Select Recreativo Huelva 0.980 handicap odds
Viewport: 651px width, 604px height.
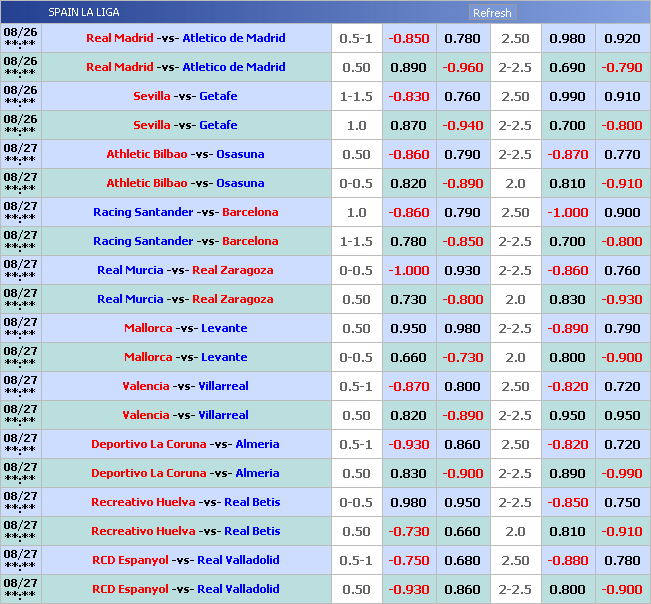(409, 503)
